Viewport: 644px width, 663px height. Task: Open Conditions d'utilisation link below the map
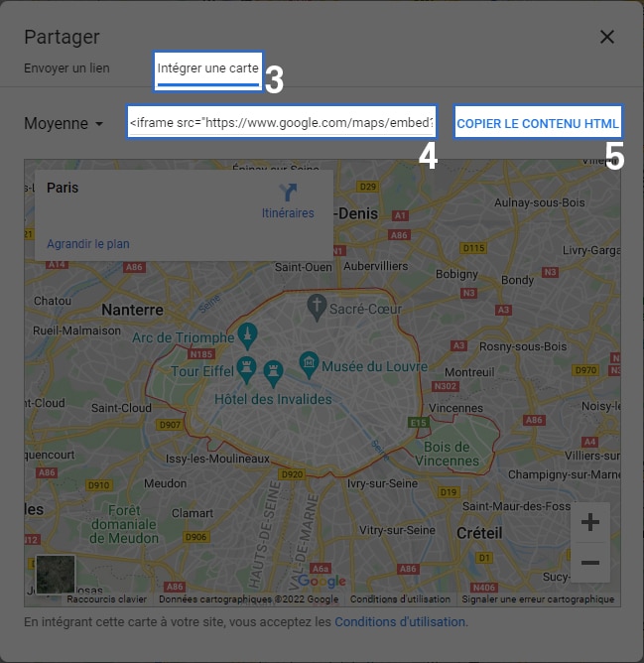400,622
